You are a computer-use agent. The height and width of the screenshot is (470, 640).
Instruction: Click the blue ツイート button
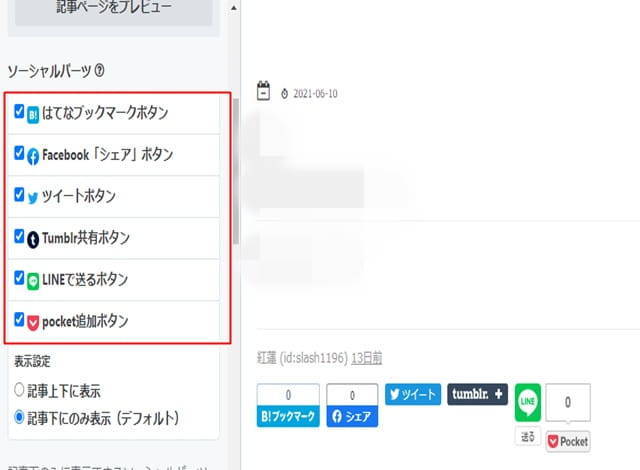coord(413,394)
